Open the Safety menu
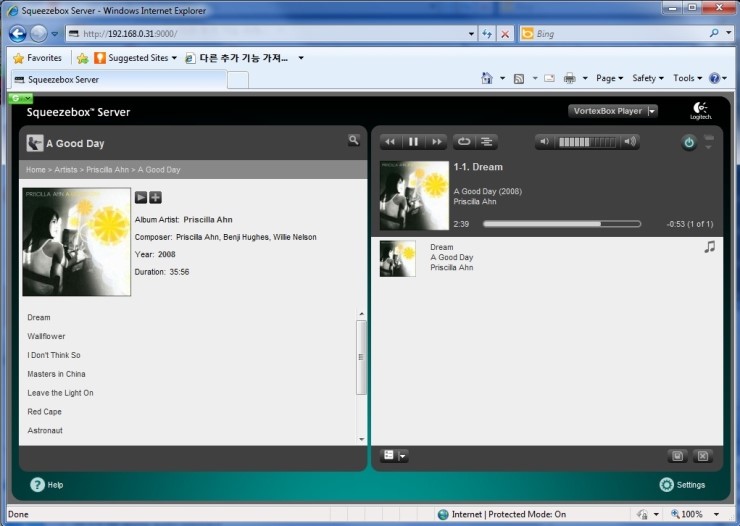The width and height of the screenshot is (740, 526). click(x=648, y=78)
